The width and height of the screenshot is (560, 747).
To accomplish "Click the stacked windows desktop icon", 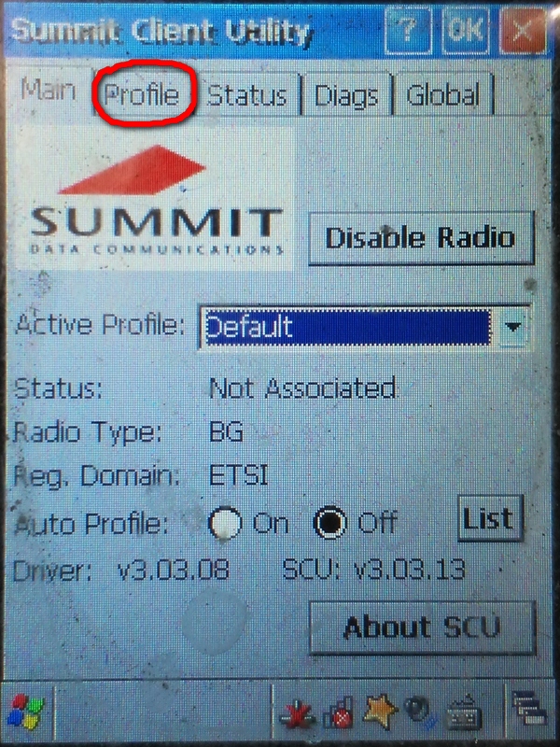I will click(x=529, y=714).
